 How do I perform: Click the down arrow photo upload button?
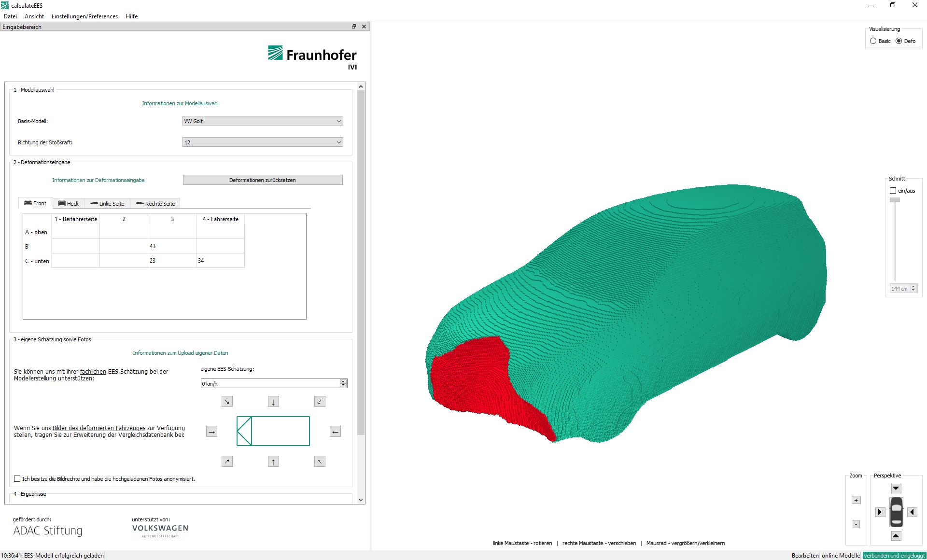[273, 401]
